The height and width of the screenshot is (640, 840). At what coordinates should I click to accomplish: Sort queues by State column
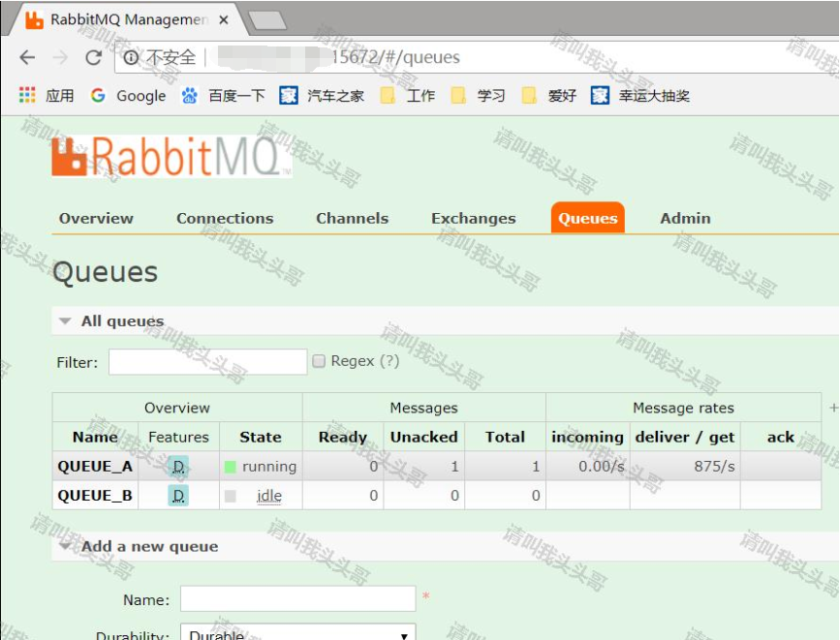pyautogui.click(x=261, y=437)
